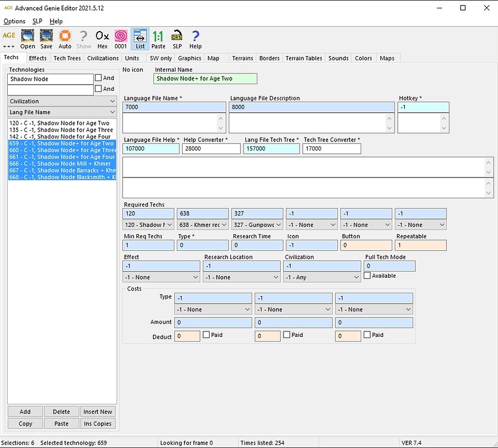
Task: Open the Options menu
Action: pyautogui.click(x=14, y=21)
